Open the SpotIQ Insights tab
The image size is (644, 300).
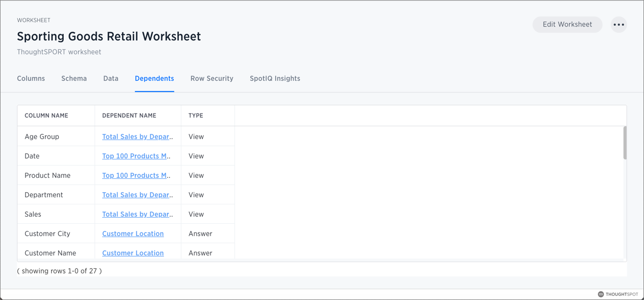point(275,79)
